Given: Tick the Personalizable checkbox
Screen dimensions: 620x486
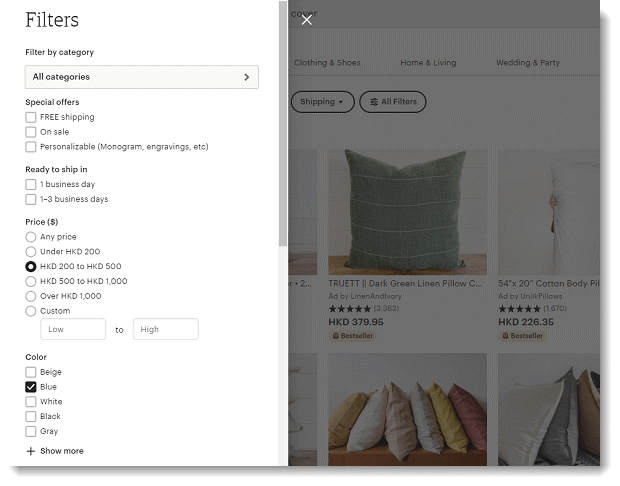Looking at the screenshot, I should click(x=31, y=147).
